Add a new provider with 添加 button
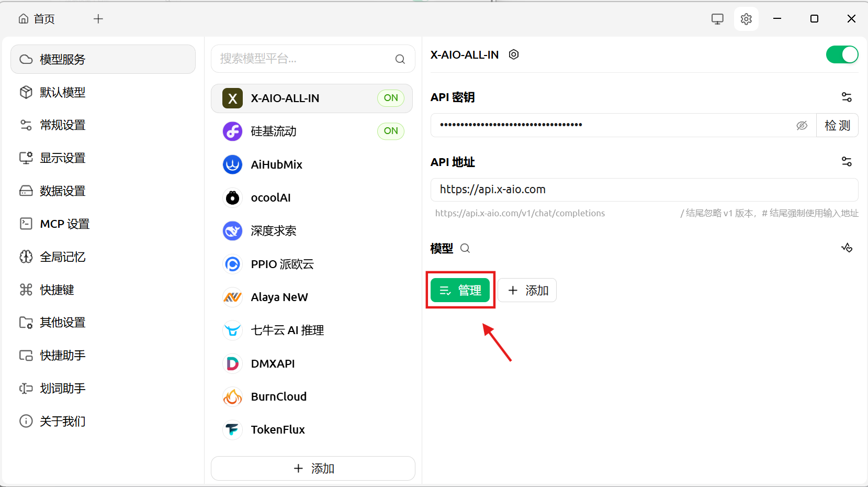 tap(313, 468)
